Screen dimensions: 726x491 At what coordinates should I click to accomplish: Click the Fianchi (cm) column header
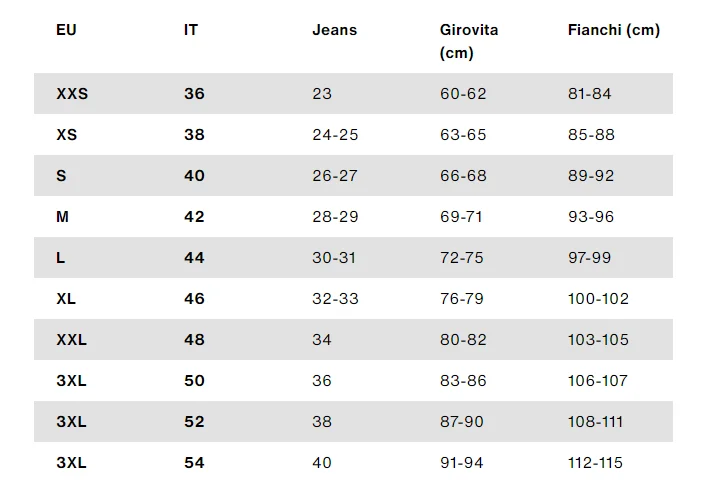(x=613, y=30)
